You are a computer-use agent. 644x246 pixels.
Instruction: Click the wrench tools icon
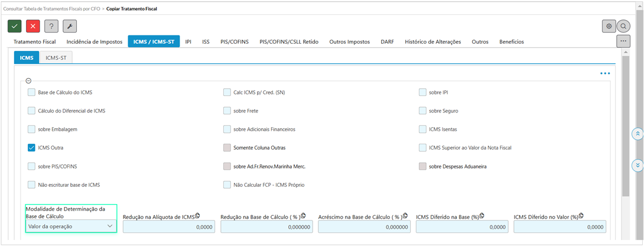point(70,26)
